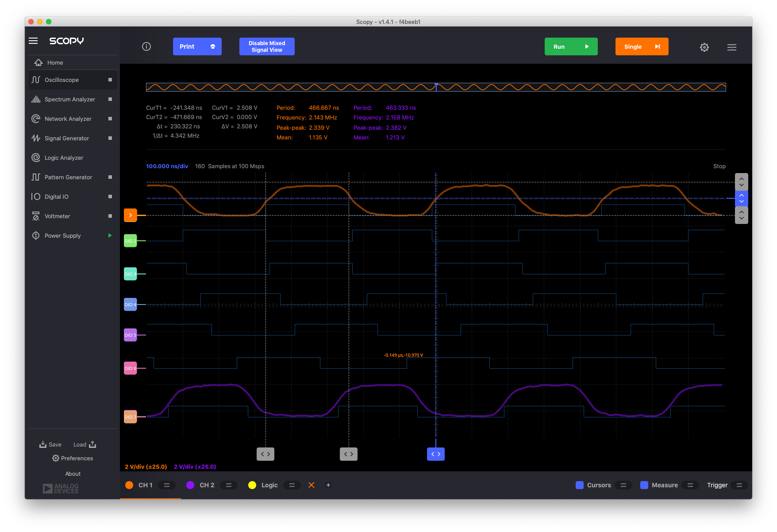
Task: Open Digital IO instrument
Action: click(x=73, y=197)
